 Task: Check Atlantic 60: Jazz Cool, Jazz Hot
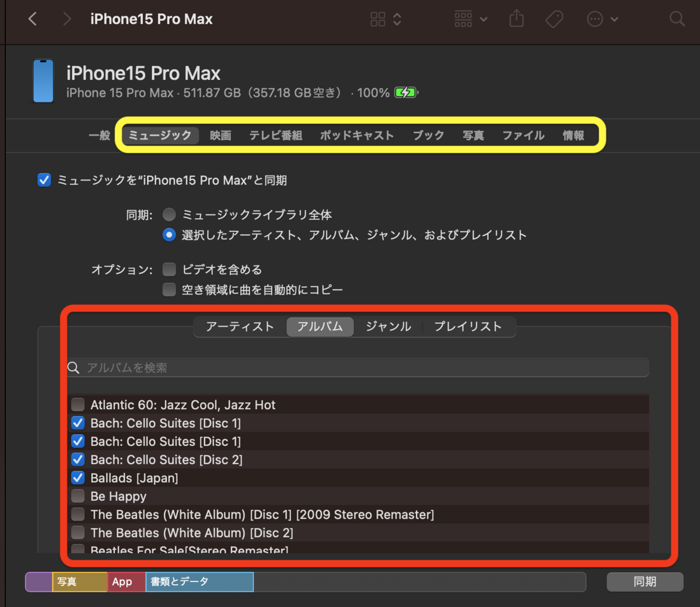pos(78,404)
